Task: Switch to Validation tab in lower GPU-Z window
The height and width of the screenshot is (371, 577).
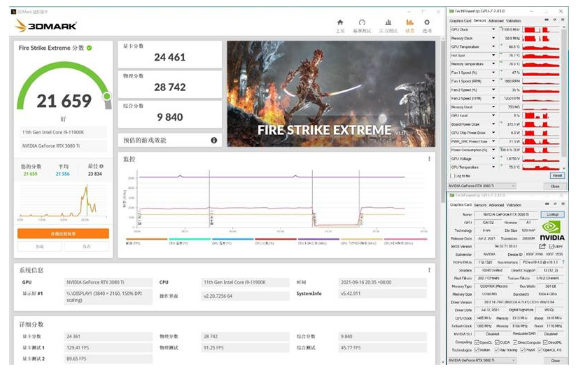Action: [514, 205]
